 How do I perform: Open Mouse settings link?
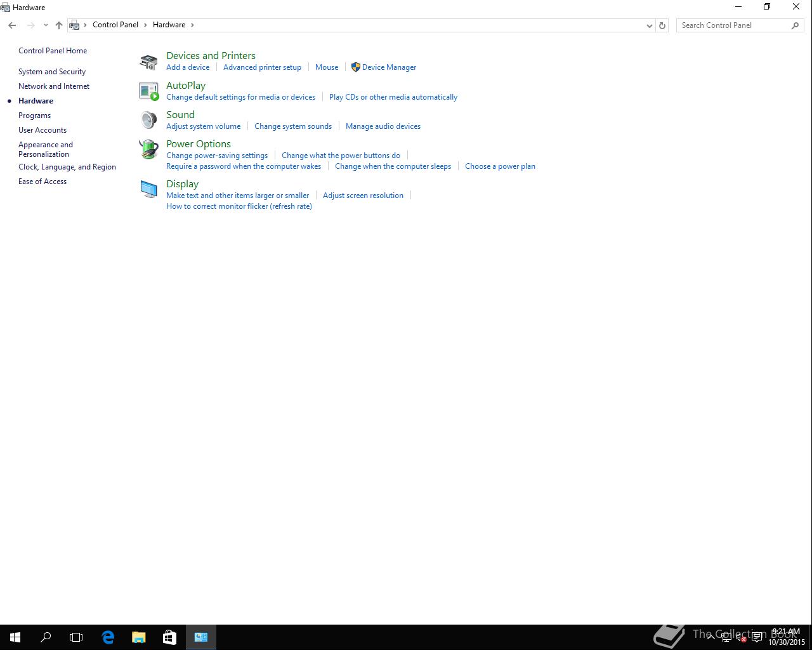click(x=327, y=67)
